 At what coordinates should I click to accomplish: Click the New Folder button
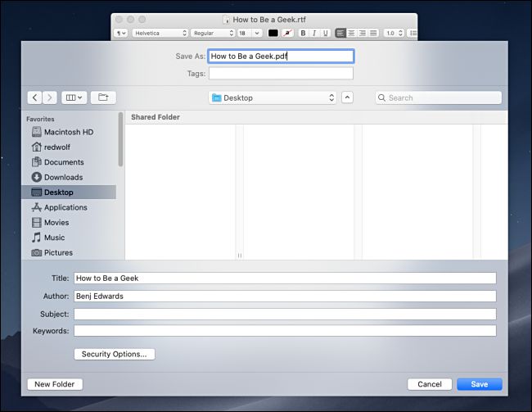55,384
